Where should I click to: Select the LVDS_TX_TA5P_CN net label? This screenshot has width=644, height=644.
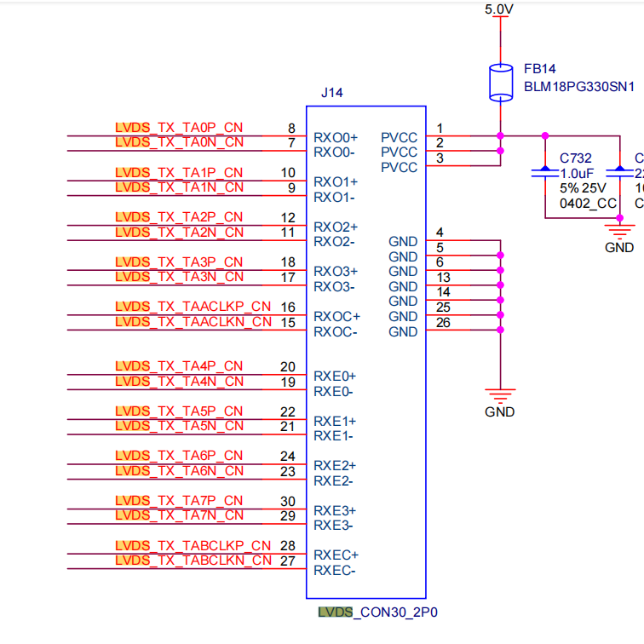click(179, 411)
